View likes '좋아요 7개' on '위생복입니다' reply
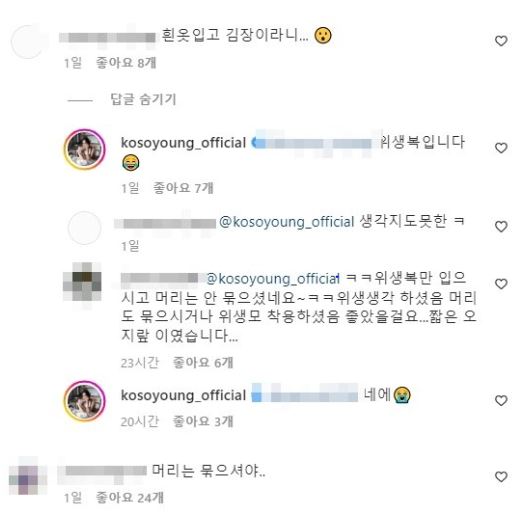The image size is (519, 513). (183, 188)
